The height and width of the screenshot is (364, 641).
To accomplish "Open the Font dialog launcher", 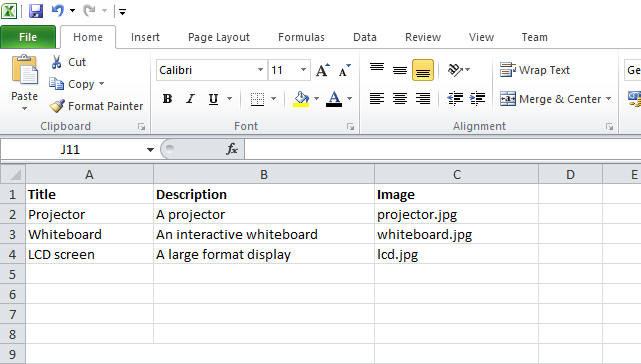I will (x=350, y=127).
